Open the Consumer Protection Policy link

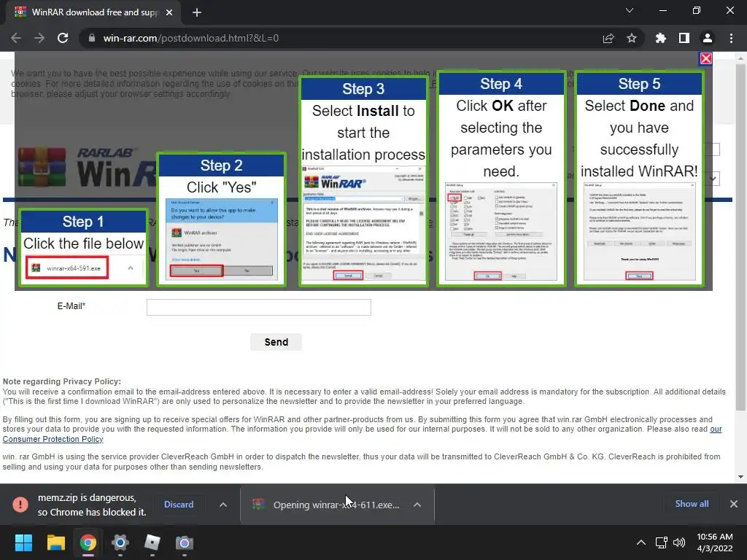(x=362, y=434)
